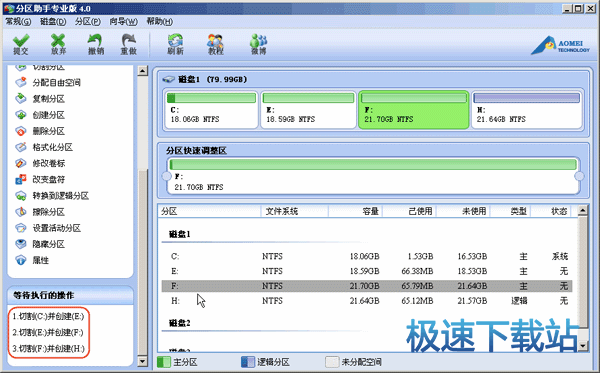This screenshot has width=600, height=373.
Task: Select the F: row in partition table
Action: (367, 286)
